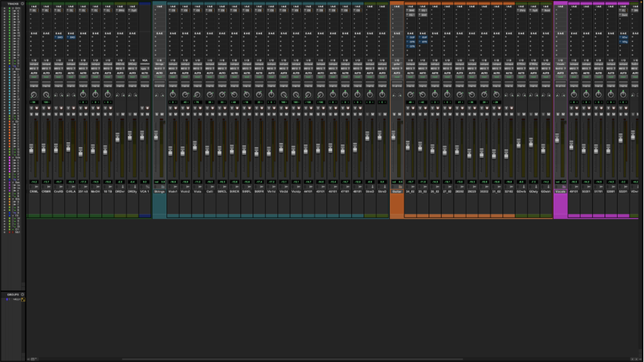
Task: Click the CRMR pan knob
Action: [46, 95]
